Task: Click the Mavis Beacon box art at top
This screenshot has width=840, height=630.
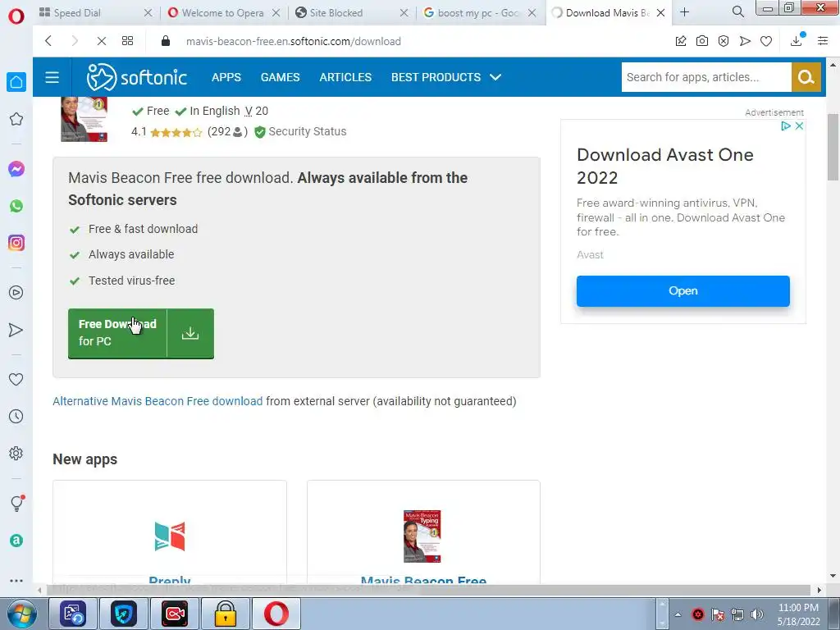Action: (84, 119)
